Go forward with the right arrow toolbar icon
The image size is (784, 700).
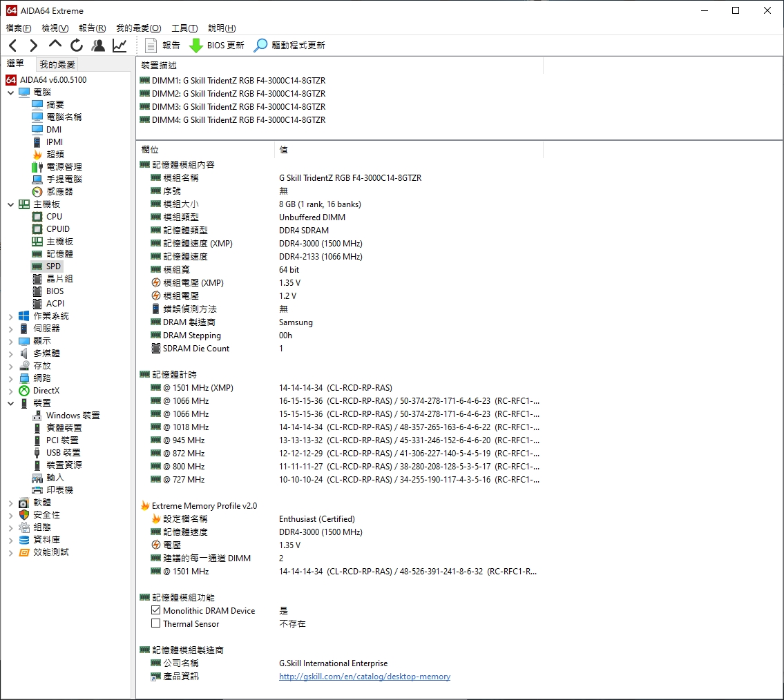coord(33,46)
